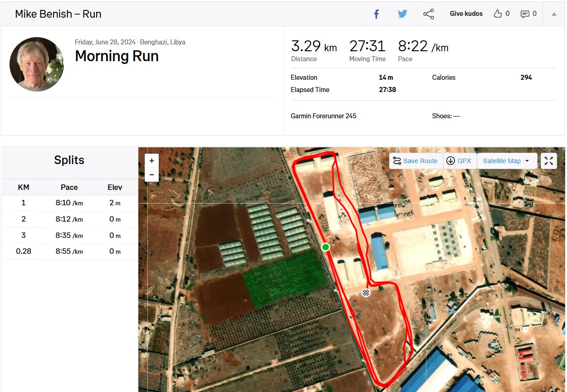This screenshot has height=392, width=567.
Task: Select the 0.28 km split pace 8:55
Action: pyautogui.click(x=69, y=252)
